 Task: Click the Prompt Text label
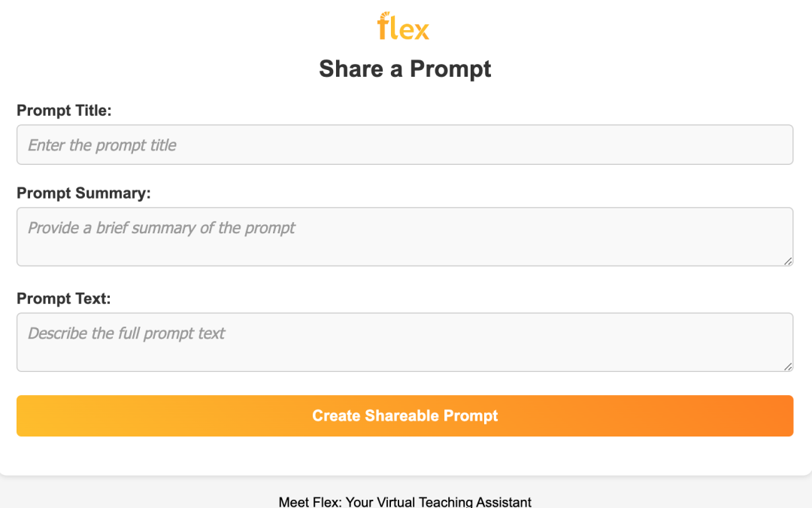[x=64, y=299]
